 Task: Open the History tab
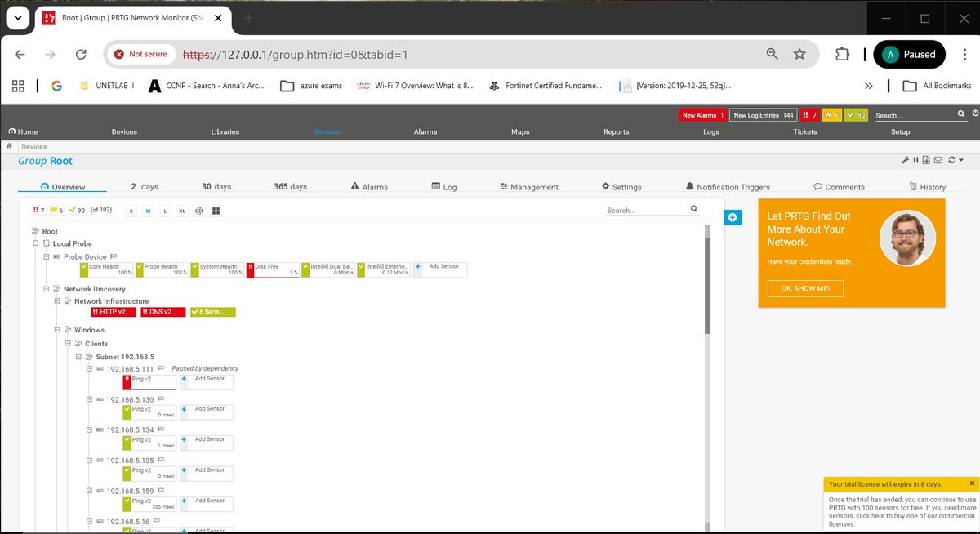pos(927,187)
